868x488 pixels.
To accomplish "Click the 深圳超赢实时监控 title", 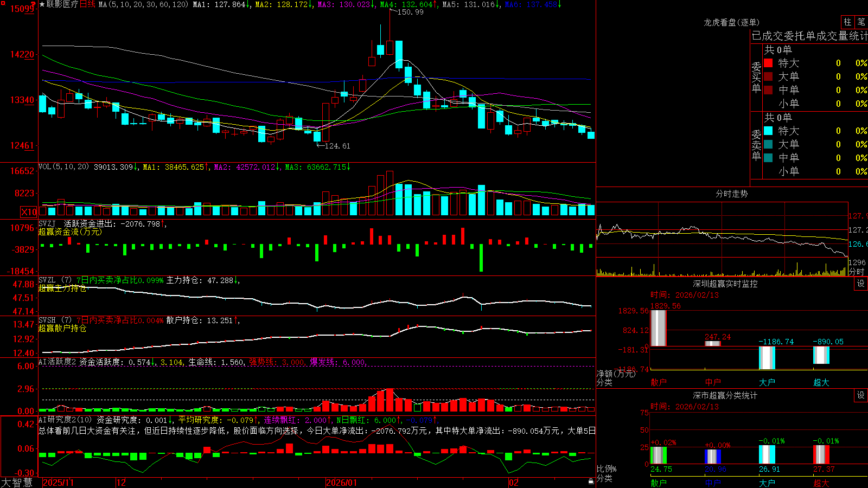I will 725,284.
